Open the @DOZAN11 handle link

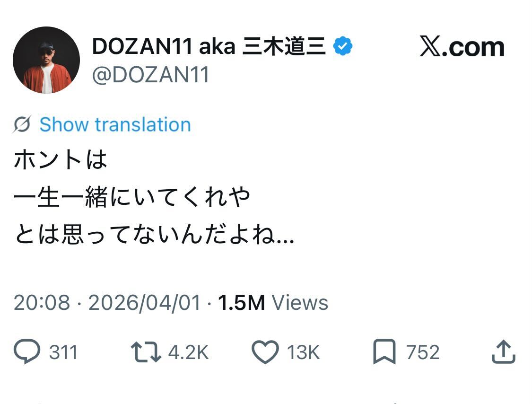(x=151, y=75)
